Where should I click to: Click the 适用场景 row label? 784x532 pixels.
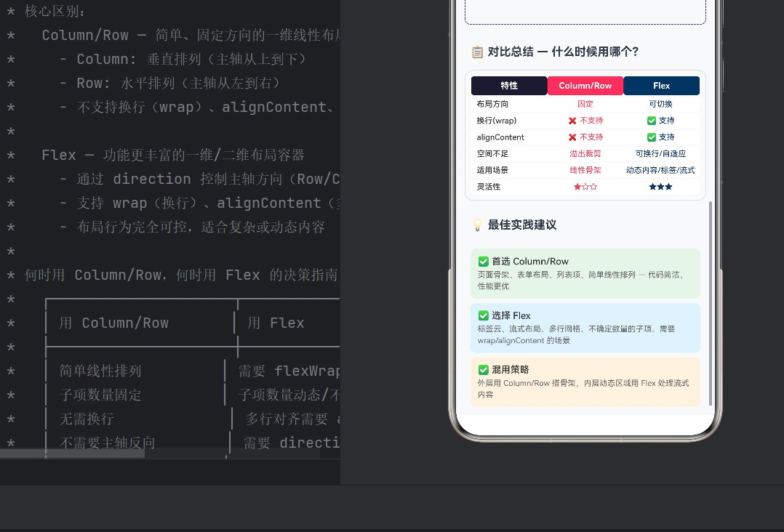pyautogui.click(x=492, y=170)
